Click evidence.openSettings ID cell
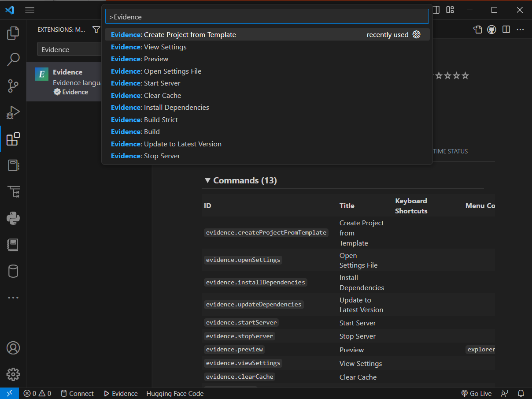Image resolution: width=532 pixels, height=399 pixels. (243, 260)
